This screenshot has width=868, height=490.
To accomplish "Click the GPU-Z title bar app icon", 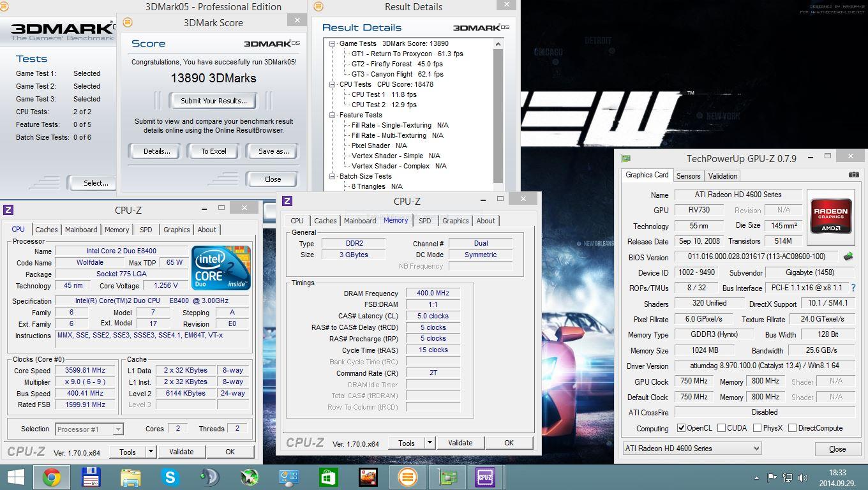I will click(626, 158).
